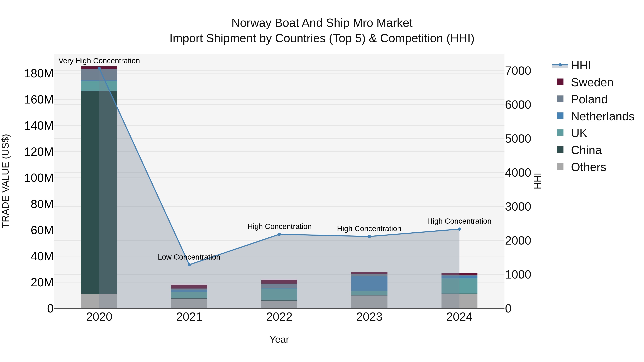Click the 180M y-axis tick label
The width and height of the screenshot is (644, 362).
coord(39,74)
